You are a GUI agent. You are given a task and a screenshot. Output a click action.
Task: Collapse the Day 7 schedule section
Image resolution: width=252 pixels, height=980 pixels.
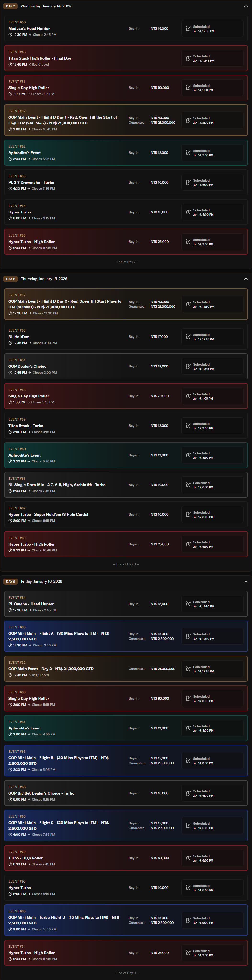pyautogui.click(x=246, y=6)
